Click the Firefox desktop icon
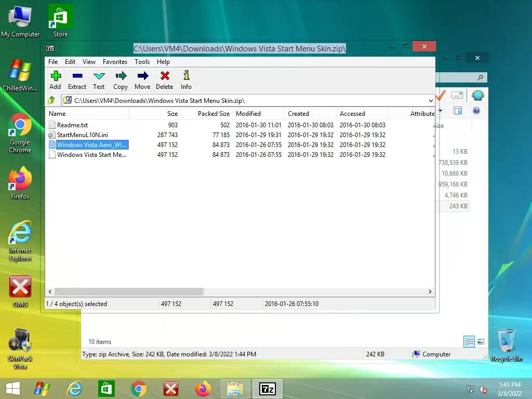532x399 pixels. tap(20, 183)
